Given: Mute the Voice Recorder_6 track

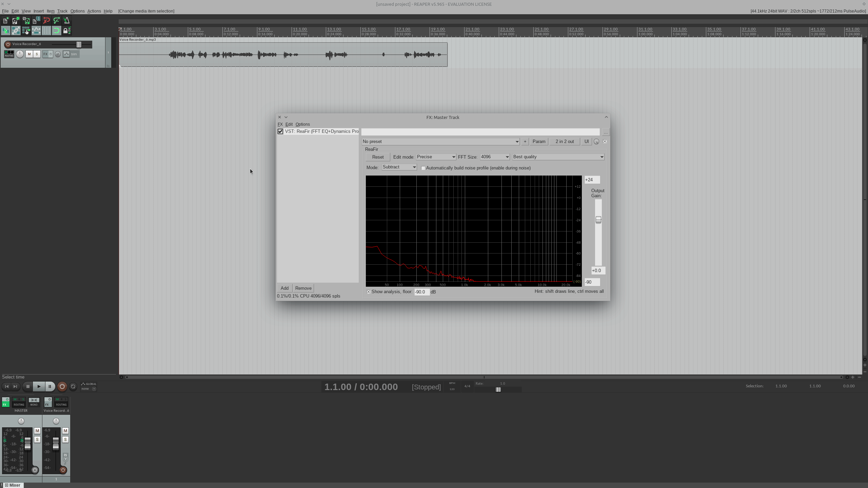Looking at the screenshot, I should [x=29, y=54].
